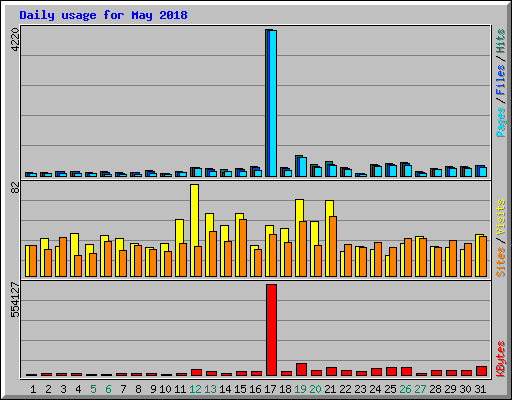This screenshot has height=400, width=512.
Task: Click day label 15 on x-axis
Action: 240,389
